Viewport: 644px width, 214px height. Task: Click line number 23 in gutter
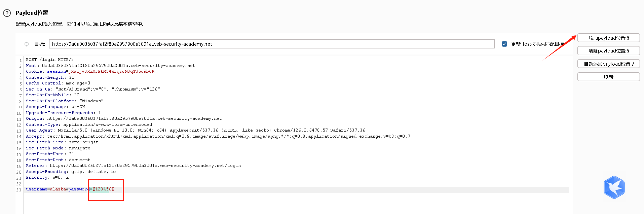[x=19, y=190]
